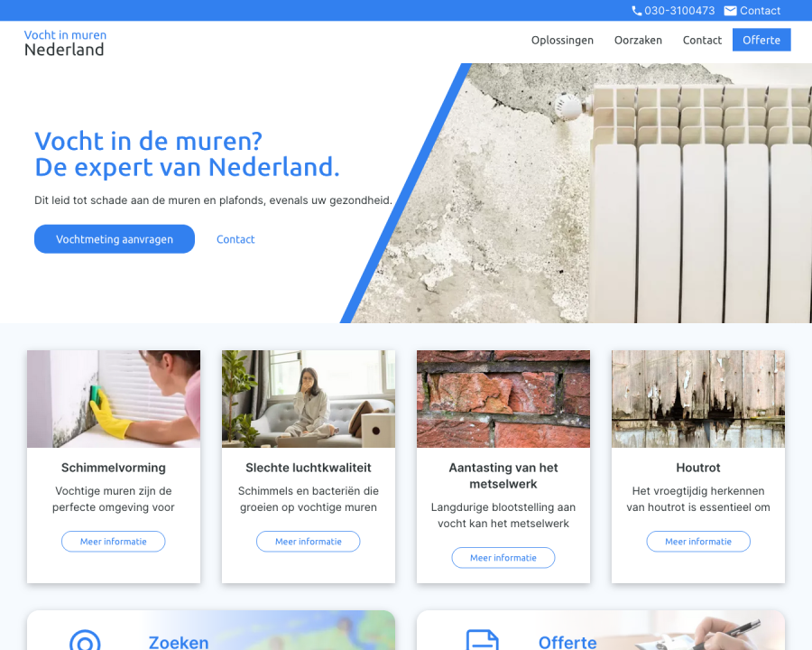Image resolution: width=812 pixels, height=650 pixels.
Task: Open the Oplossingen menu item
Action: (562, 40)
